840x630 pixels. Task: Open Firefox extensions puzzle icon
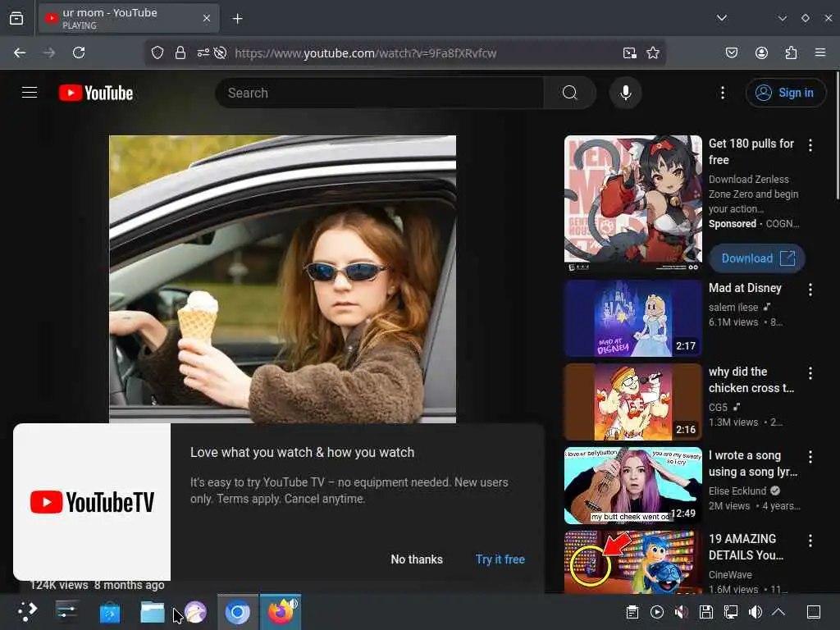tap(791, 52)
